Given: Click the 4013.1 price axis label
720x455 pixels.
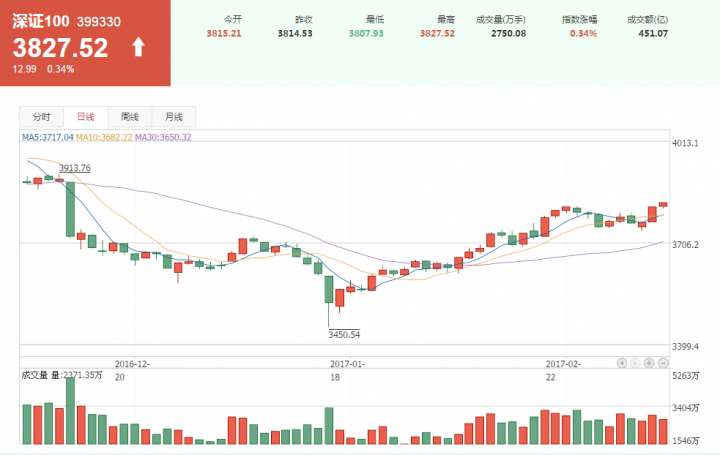Looking at the screenshot, I should (685, 143).
